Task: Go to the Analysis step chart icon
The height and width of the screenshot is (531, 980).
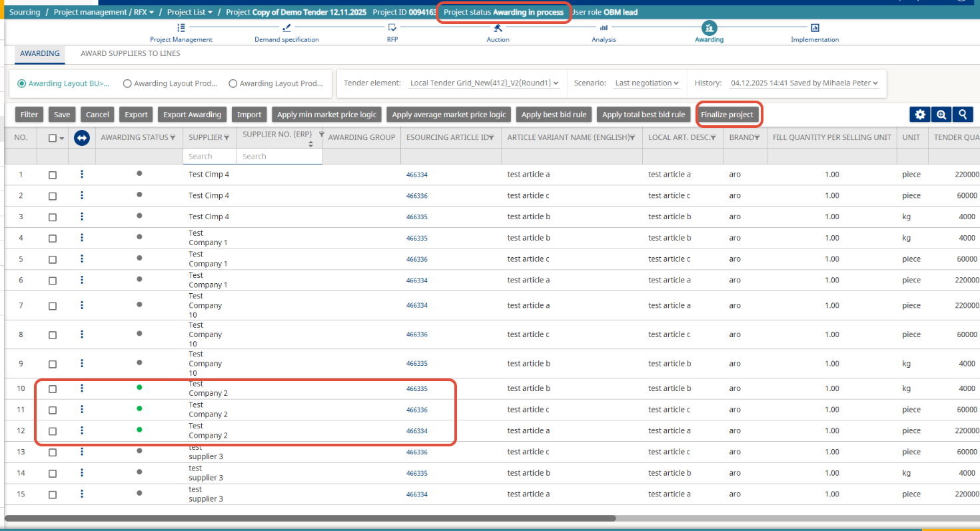Action: (604, 28)
